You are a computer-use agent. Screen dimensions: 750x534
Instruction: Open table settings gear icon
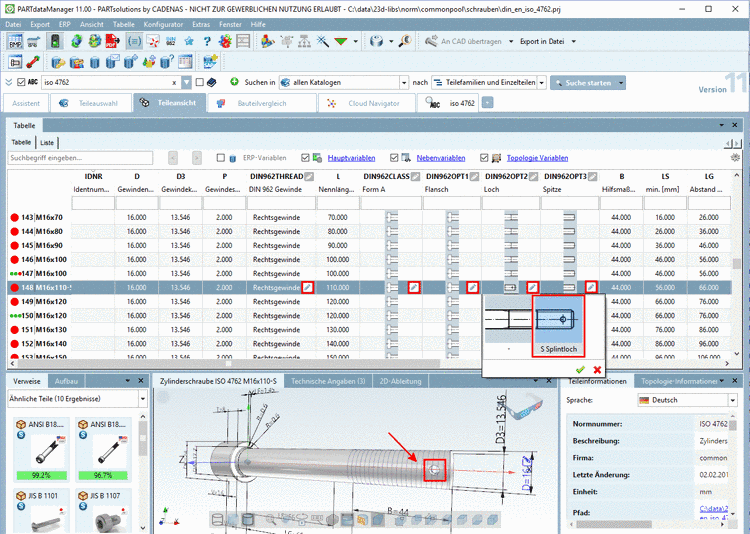click(737, 158)
